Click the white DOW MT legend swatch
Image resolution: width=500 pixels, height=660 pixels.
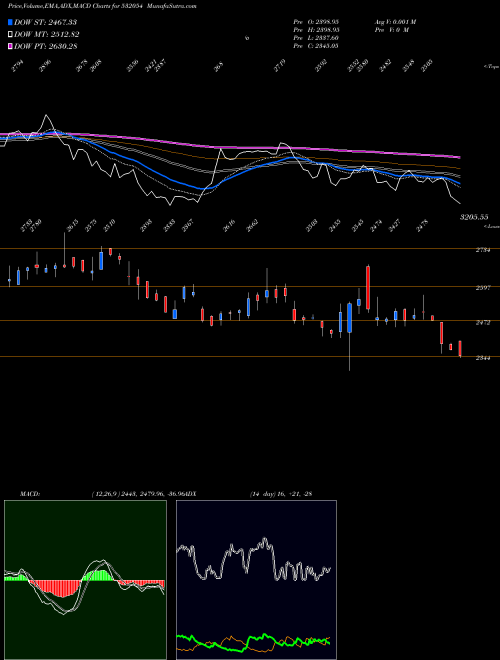coord(11,34)
